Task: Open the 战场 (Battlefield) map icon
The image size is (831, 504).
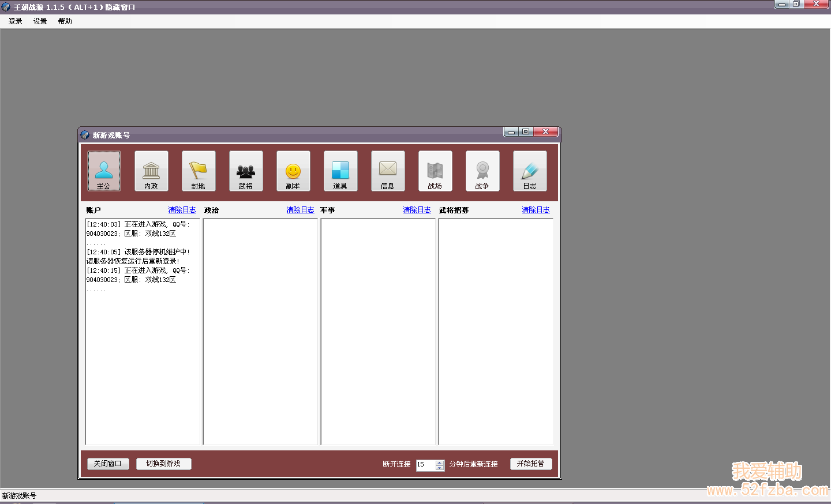Action: pos(435,171)
